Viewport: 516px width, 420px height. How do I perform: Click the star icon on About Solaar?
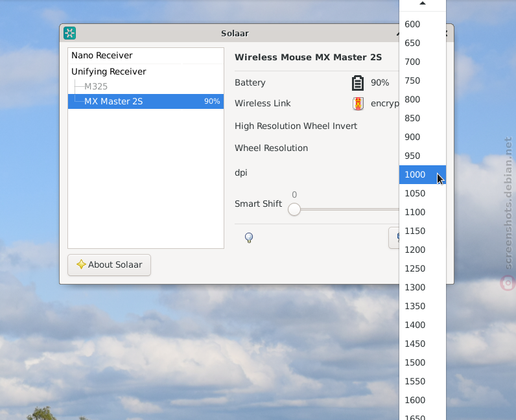(81, 264)
